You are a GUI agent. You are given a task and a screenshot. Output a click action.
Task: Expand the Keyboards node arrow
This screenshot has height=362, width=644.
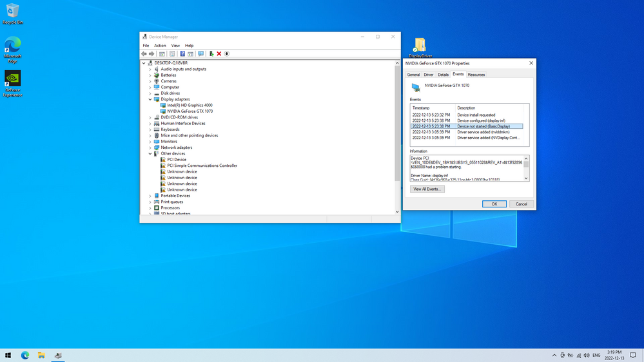[150, 129]
